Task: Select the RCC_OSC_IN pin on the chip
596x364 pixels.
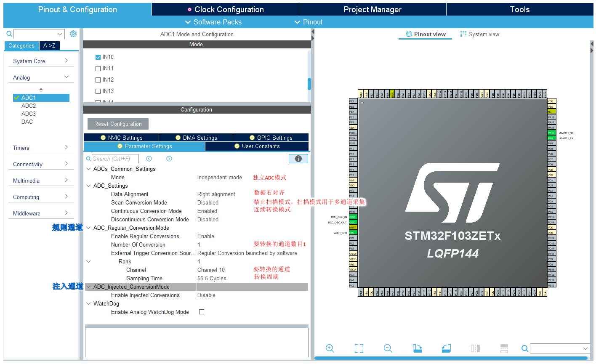Action: coord(353,217)
